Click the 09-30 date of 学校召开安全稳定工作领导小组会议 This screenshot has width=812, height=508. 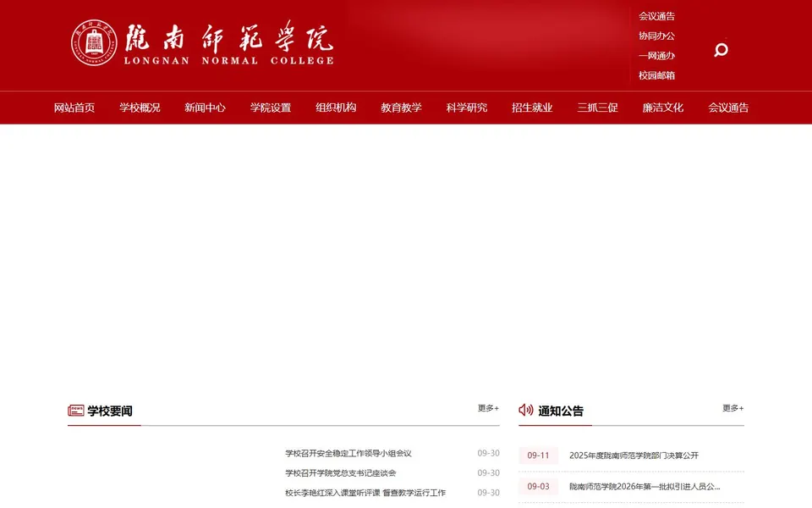(x=488, y=453)
